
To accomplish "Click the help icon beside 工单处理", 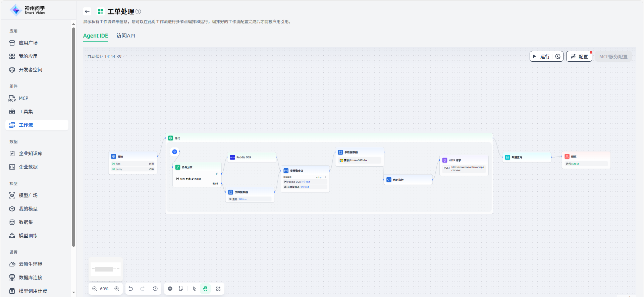I will tap(138, 11).
